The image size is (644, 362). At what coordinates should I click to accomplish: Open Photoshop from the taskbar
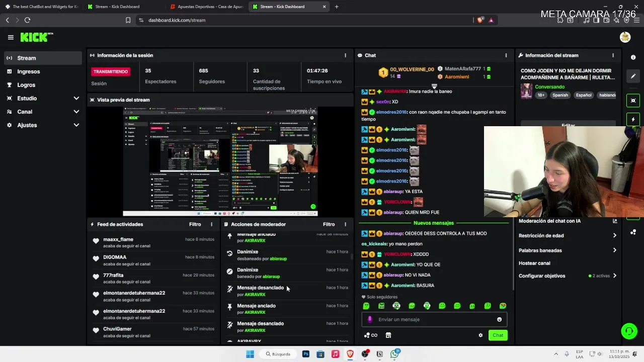[x=305, y=354]
